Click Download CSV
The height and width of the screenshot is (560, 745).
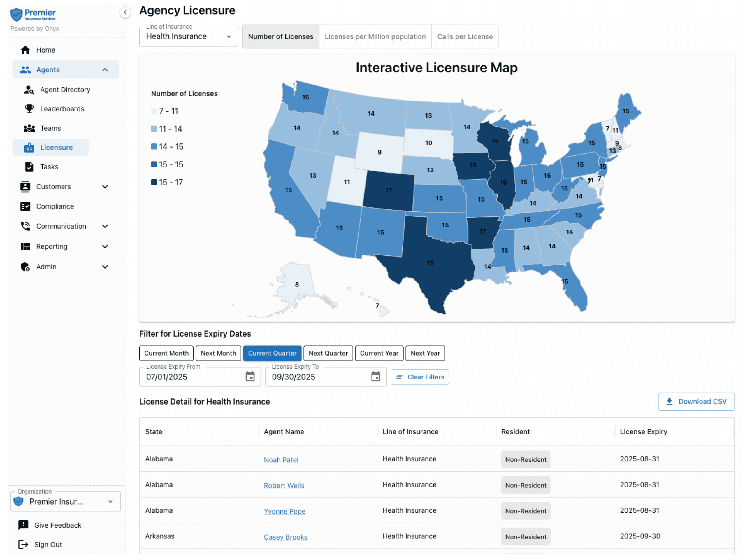696,401
